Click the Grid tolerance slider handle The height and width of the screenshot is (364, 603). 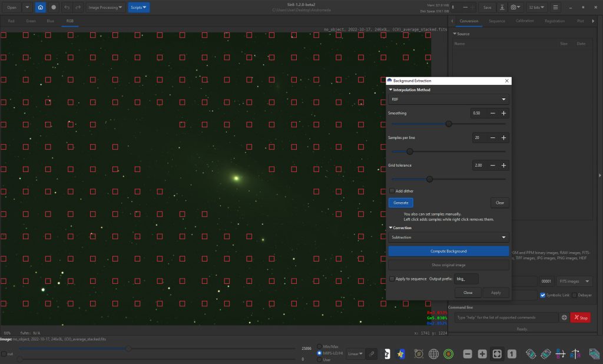tap(429, 179)
